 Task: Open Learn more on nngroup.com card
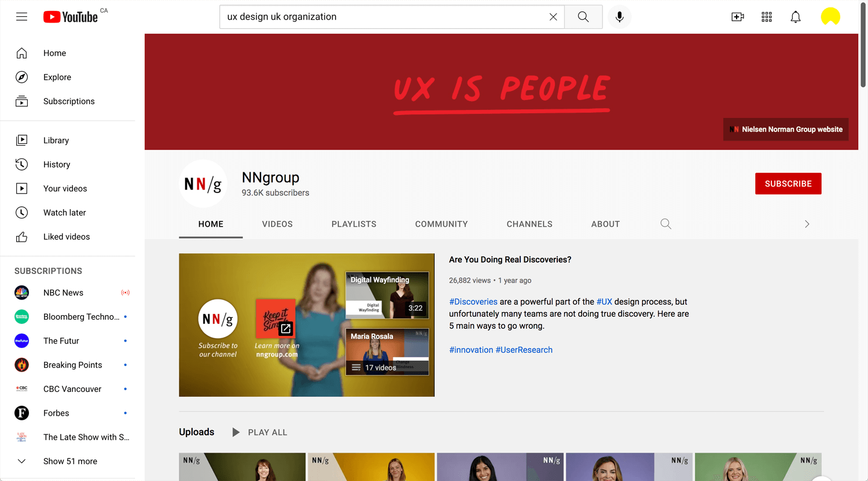[x=276, y=320]
